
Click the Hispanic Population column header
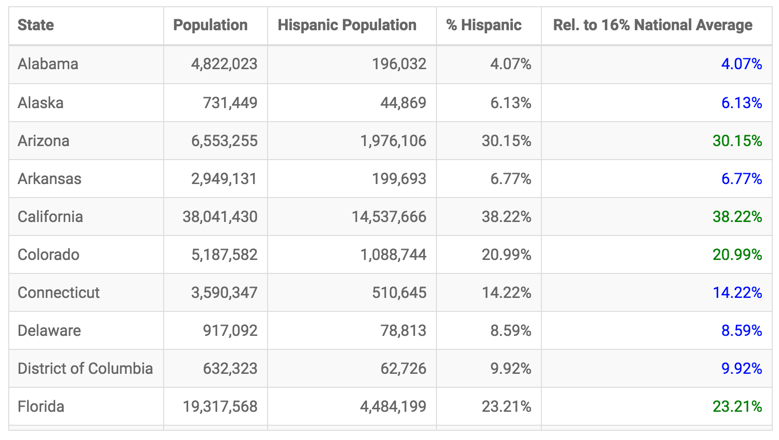[347, 25]
